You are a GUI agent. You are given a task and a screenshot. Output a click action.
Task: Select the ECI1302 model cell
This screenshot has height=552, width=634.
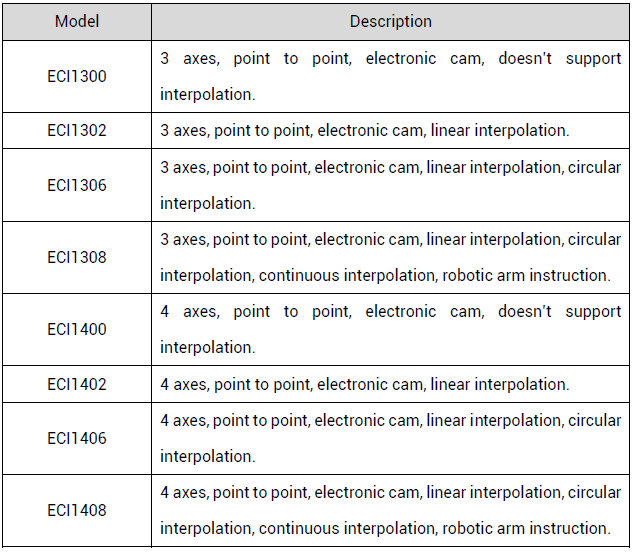coord(77,130)
